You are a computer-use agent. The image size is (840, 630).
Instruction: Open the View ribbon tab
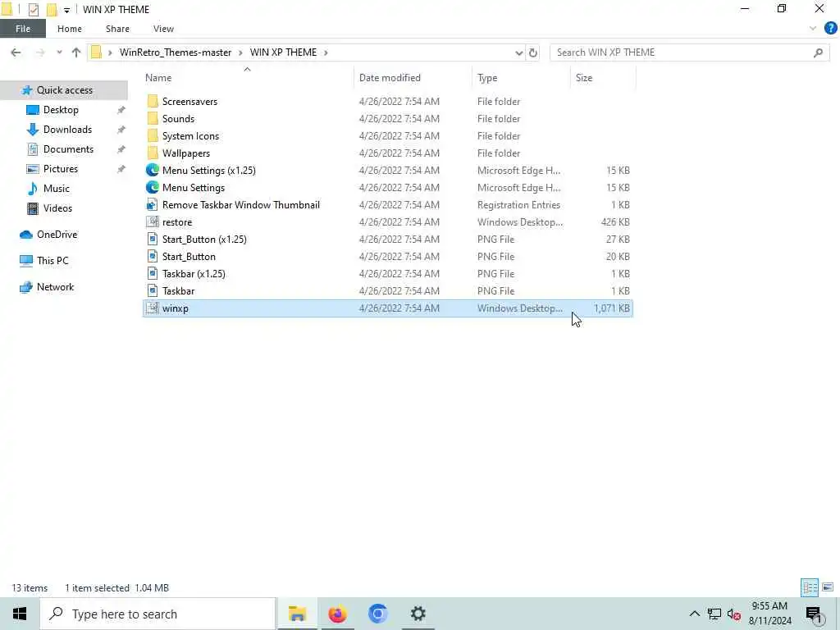163,29
